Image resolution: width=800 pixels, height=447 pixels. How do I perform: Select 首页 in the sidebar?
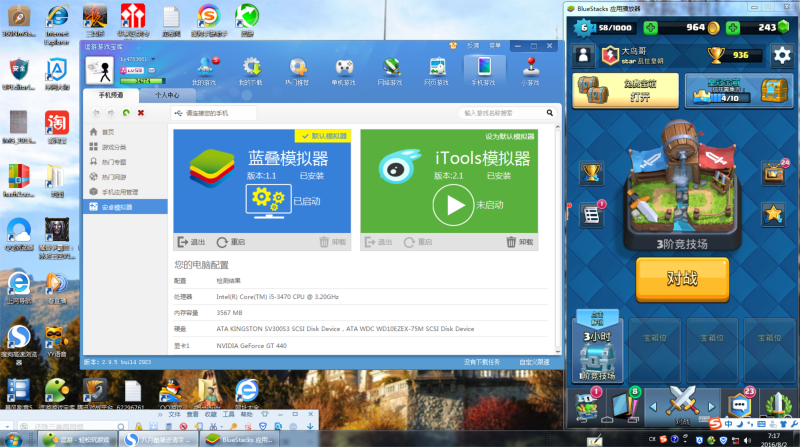[x=125, y=132]
